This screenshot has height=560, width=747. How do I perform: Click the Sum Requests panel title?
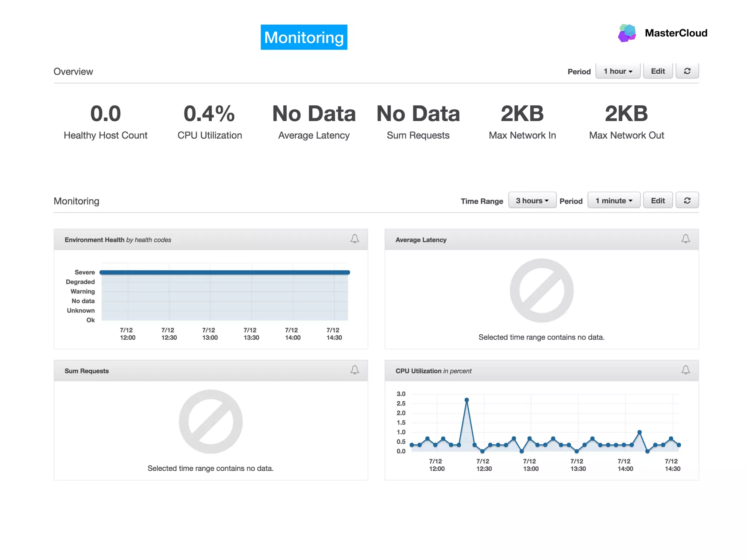[x=86, y=371]
